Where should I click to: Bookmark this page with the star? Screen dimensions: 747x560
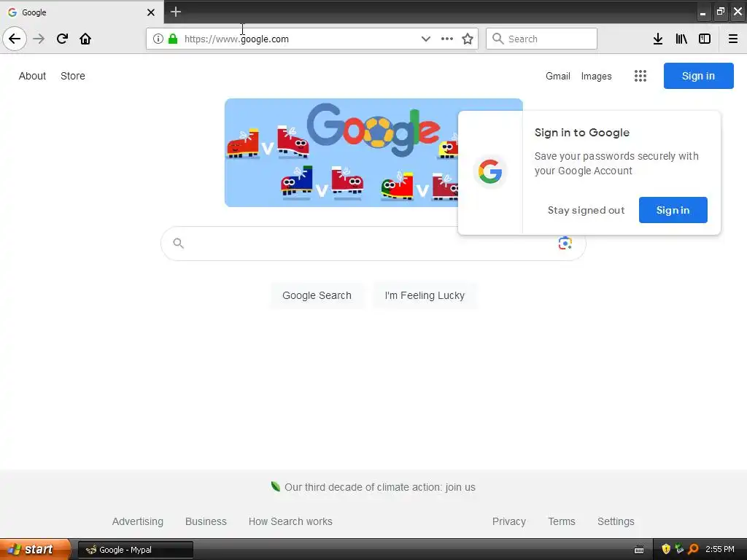(468, 39)
